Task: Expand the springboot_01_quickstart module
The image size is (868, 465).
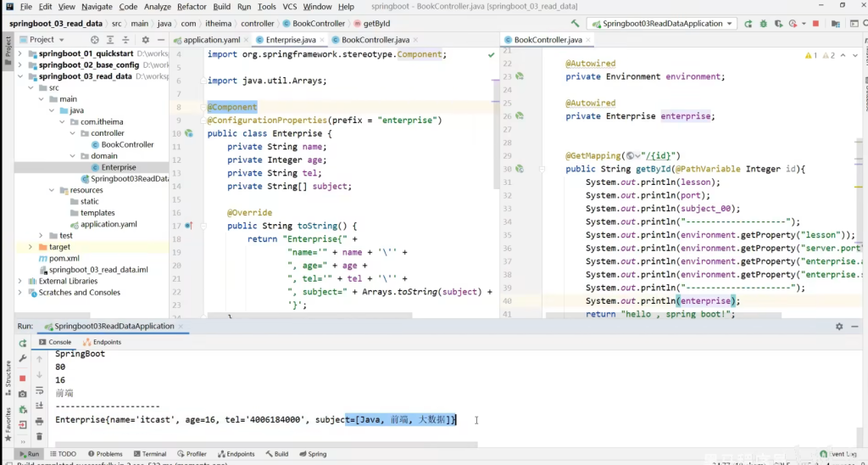Action: 19,53
